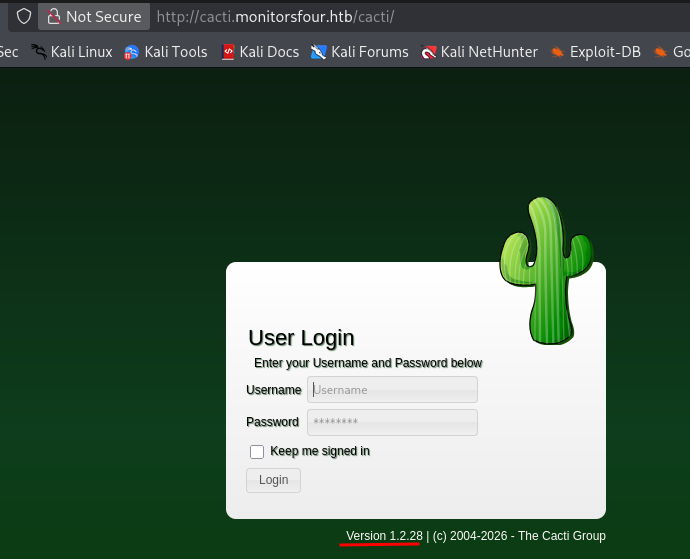This screenshot has height=559, width=690.
Task: Click the Username field label
Action: 274,390
